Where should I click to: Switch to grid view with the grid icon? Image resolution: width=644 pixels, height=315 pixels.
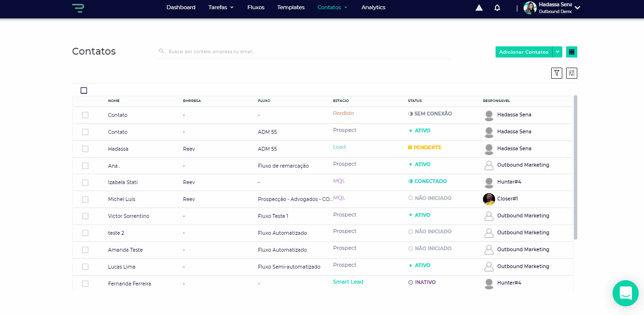tap(571, 52)
